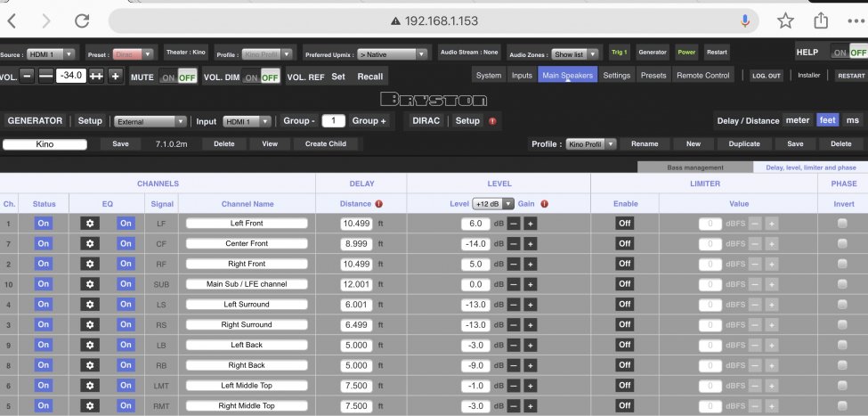Click Rename profile button
The image size is (868, 416).
[645, 144]
